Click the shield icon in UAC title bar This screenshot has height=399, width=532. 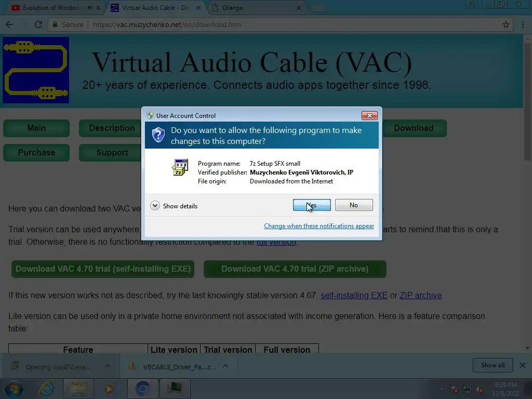150,115
